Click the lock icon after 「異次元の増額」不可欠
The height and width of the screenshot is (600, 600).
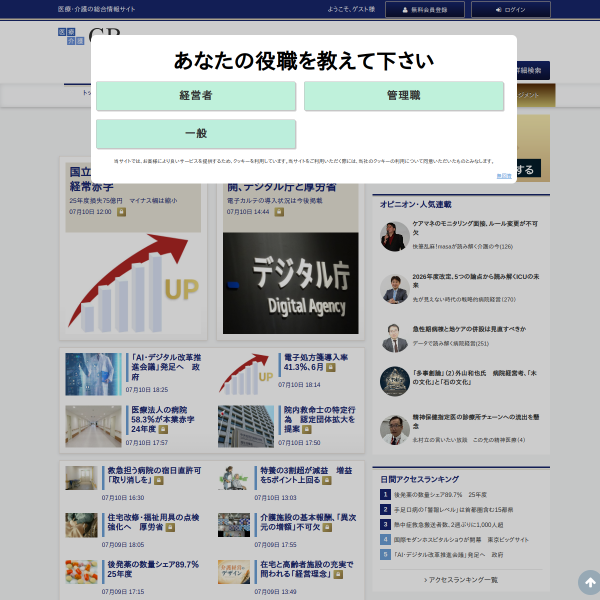click(x=327, y=528)
